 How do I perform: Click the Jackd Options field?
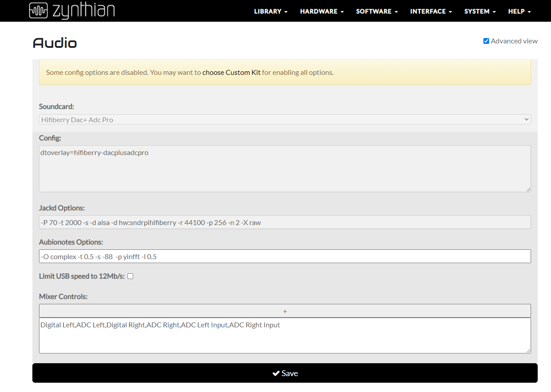pyautogui.click(x=285, y=222)
